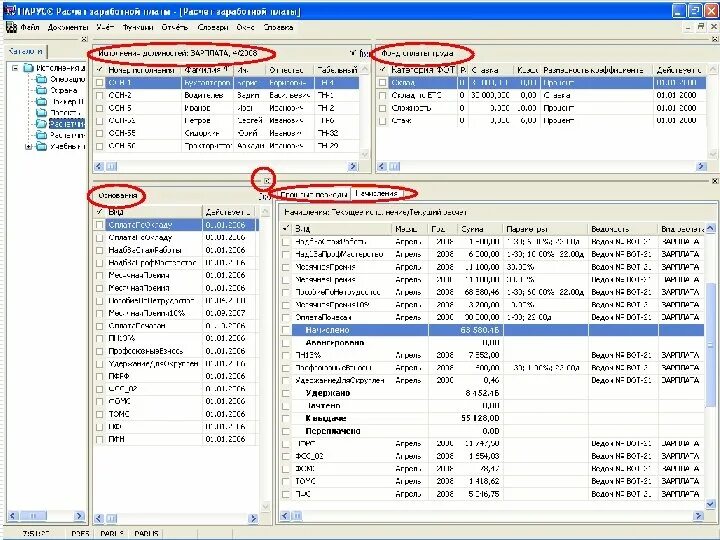Image resolution: width=720 pixels, height=540 pixels.
Task: Switch to the tab left of Начисления
Action: pyautogui.click(x=314, y=195)
